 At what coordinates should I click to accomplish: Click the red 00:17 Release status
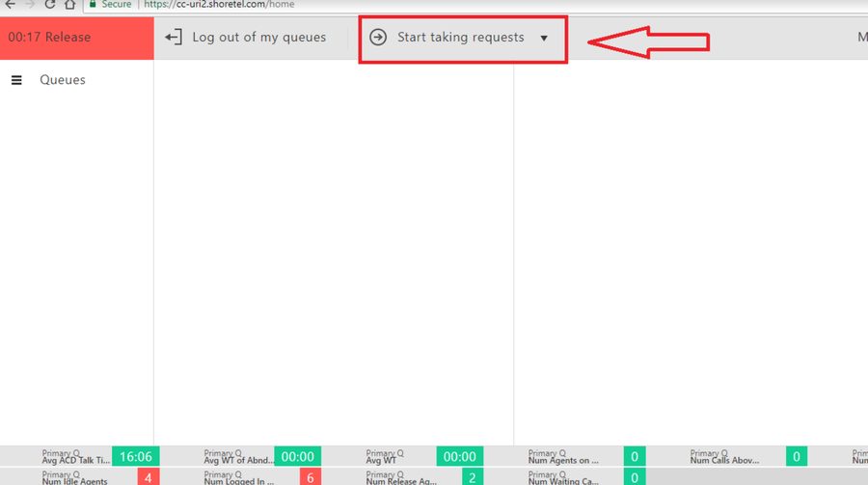tap(77, 38)
